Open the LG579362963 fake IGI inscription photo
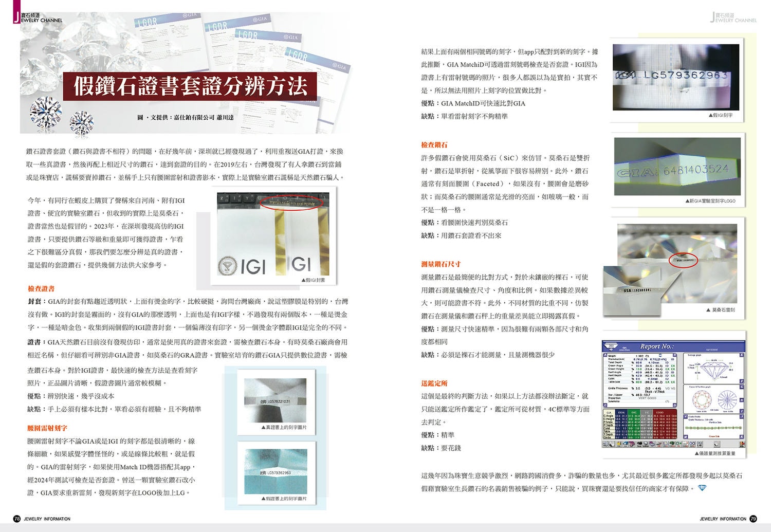The height and width of the screenshot is (532, 771). tap(675, 77)
